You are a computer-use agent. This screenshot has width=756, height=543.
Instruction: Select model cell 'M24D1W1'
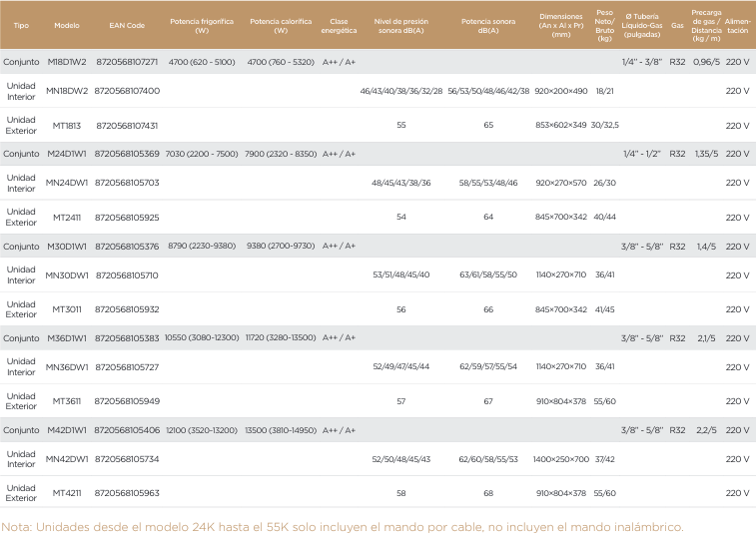pos(67,154)
